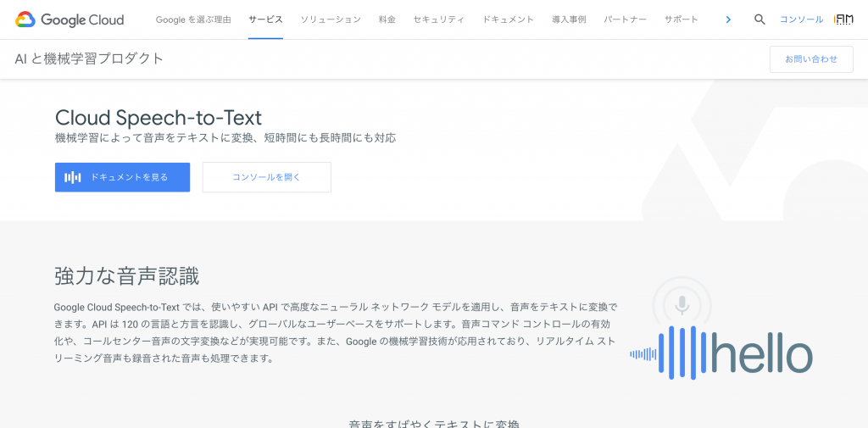Select the サービス navigation tab
The width and height of the screenshot is (868, 428).
tap(265, 20)
